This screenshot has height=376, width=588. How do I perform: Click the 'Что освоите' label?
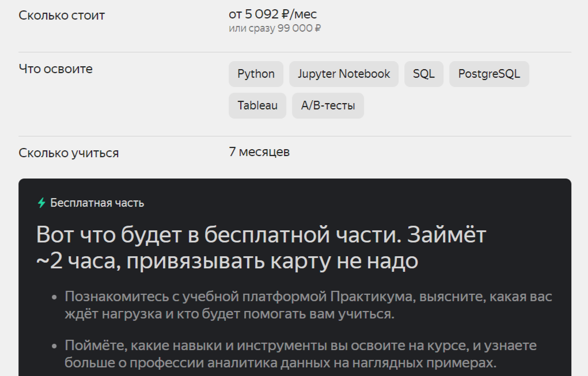[x=55, y=69]
